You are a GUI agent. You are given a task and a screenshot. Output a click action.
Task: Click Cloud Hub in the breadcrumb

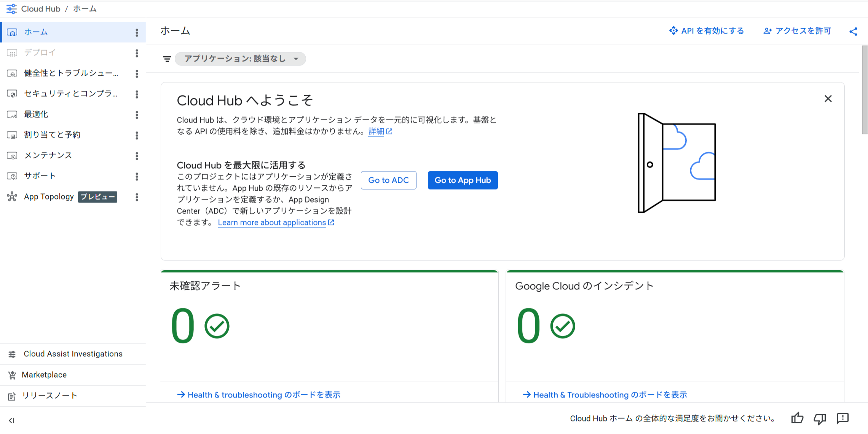(41, 8)
